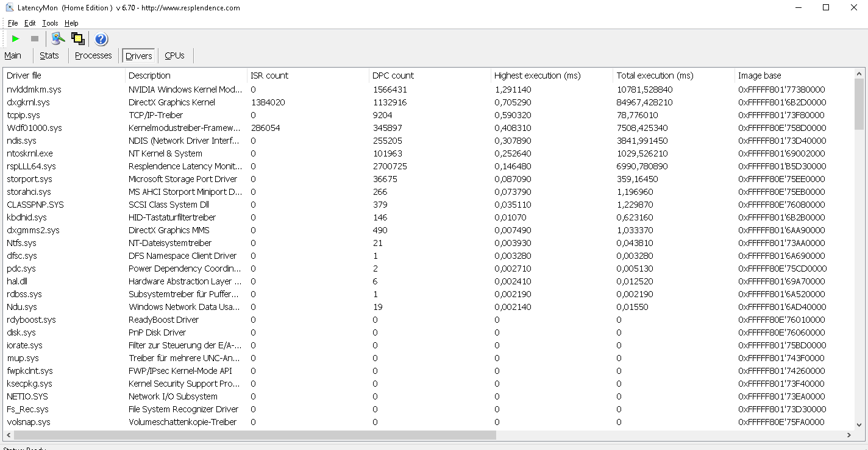Image resolution: width=868 pixels, height=450 pixels.
Task: Click the yellow overlapping-windows toolbar icon
Action: pyautogui.click(x=78, y=39)
